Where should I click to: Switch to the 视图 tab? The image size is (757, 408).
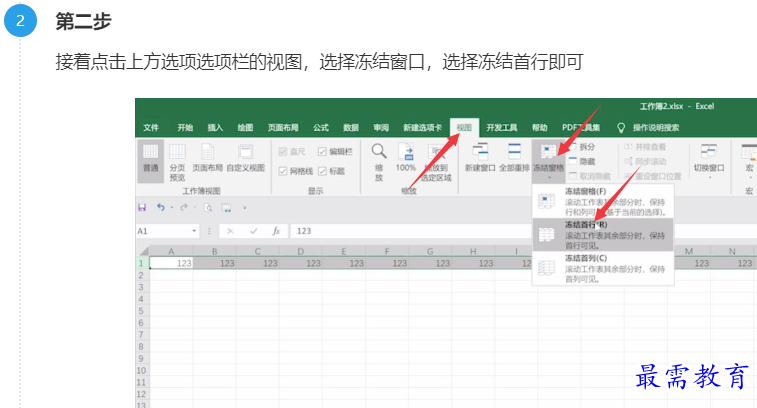point(464,127)
